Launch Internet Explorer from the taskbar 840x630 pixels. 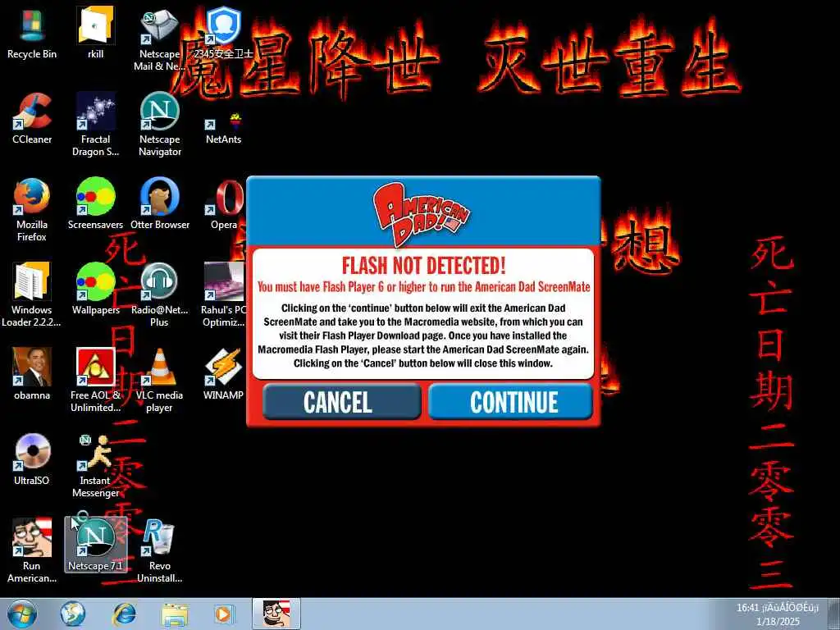(x=124, y=614)
